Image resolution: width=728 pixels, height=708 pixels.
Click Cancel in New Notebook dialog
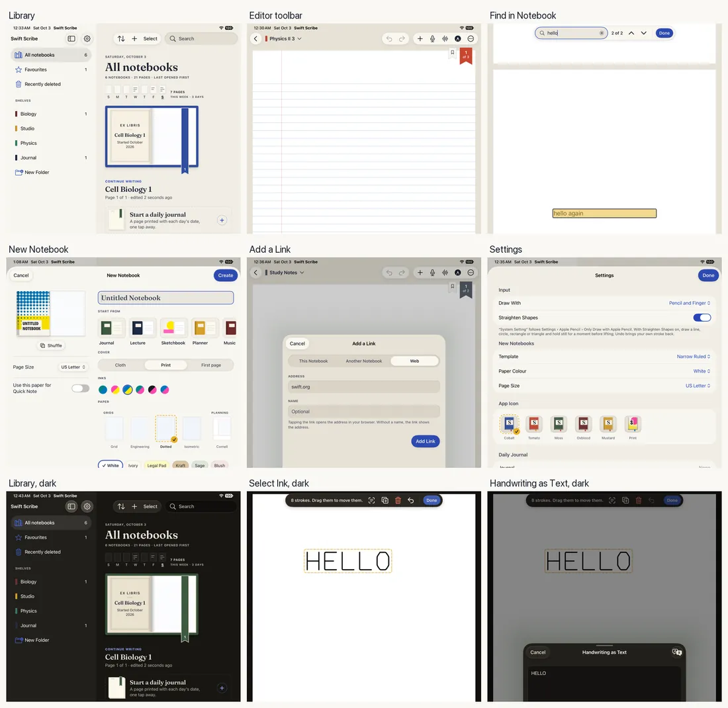[x=21, y=275]
